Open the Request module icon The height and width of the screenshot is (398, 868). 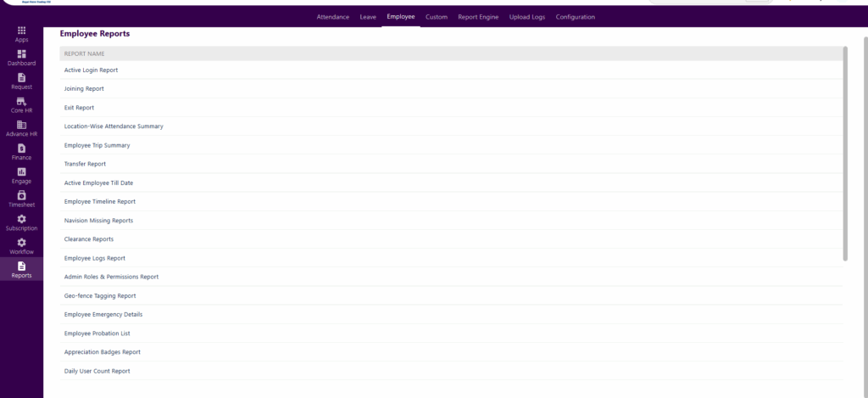tap(21, 78)
